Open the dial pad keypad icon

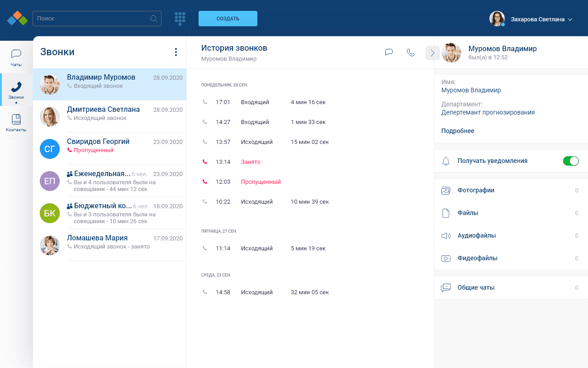[180, 19]
